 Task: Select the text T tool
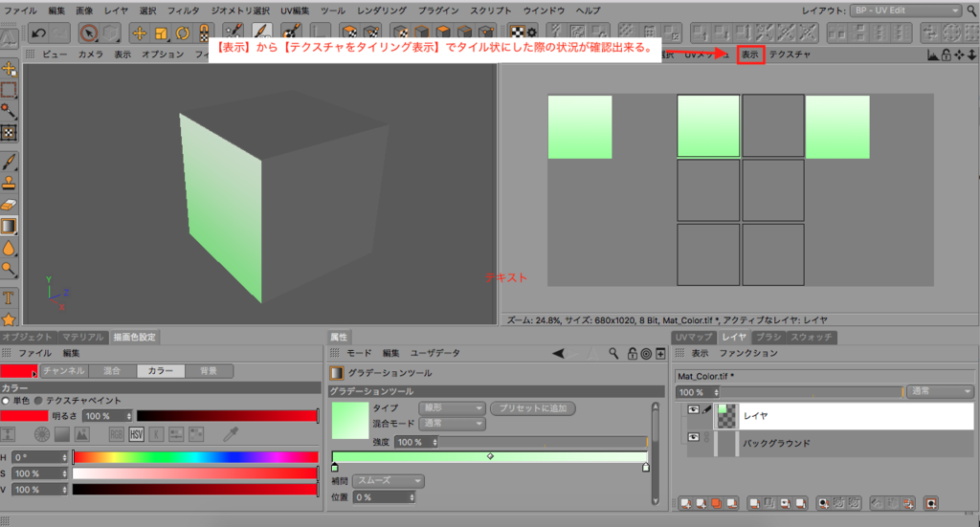(9, 297)
